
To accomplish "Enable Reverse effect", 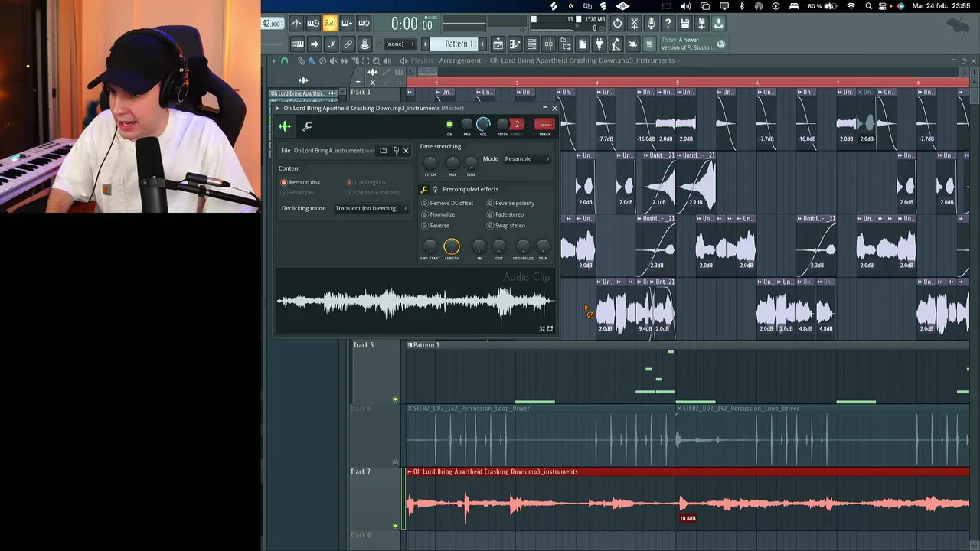I will (436, 226).
